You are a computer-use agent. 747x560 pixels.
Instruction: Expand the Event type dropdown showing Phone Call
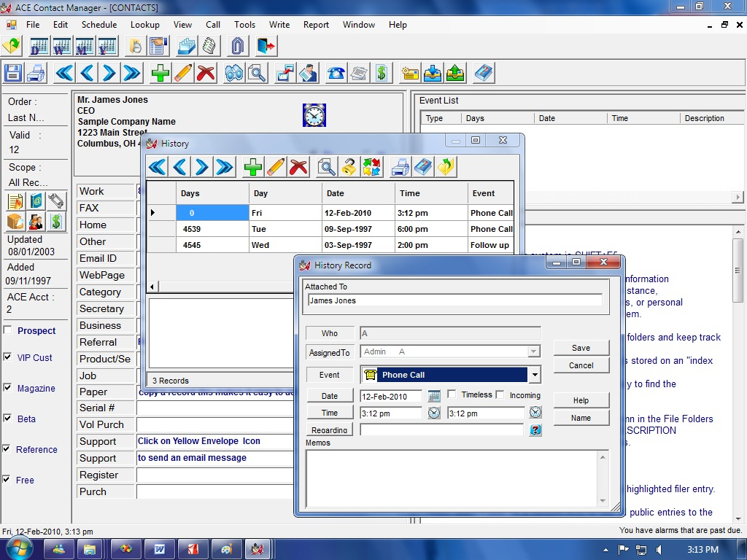[535, 375]
